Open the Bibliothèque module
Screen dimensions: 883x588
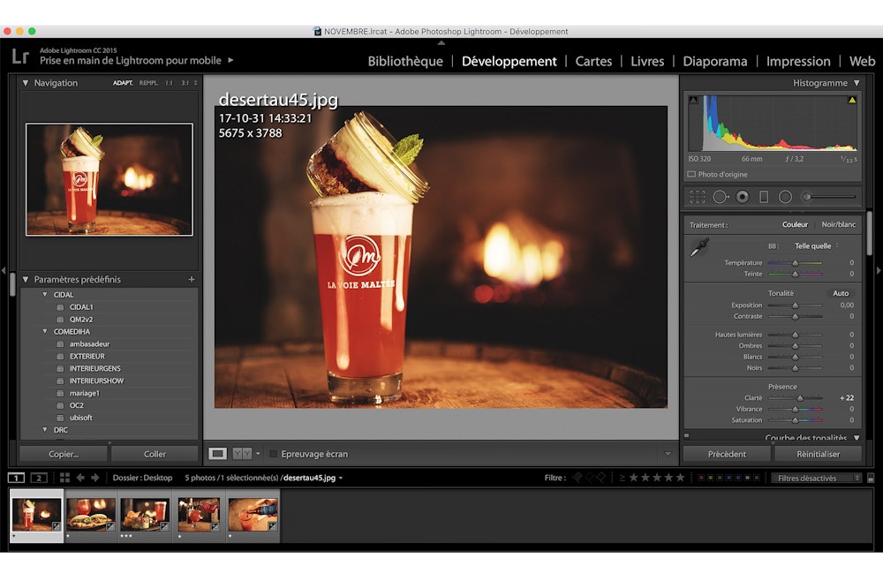tap(405, 61)
